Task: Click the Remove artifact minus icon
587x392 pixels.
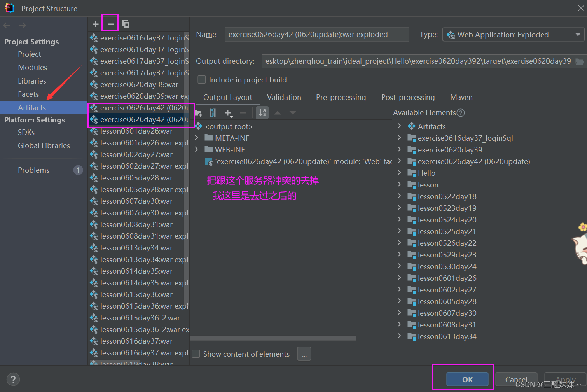Action: click(x=110, y=24)
